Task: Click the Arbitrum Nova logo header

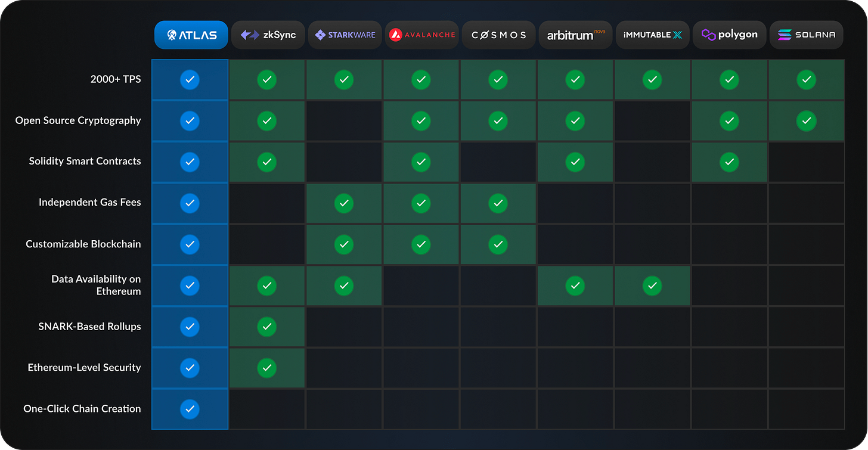Action: 575,35
